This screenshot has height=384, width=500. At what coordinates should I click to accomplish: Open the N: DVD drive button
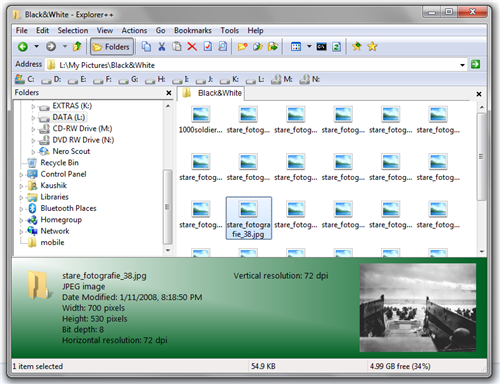coord(309,79)
